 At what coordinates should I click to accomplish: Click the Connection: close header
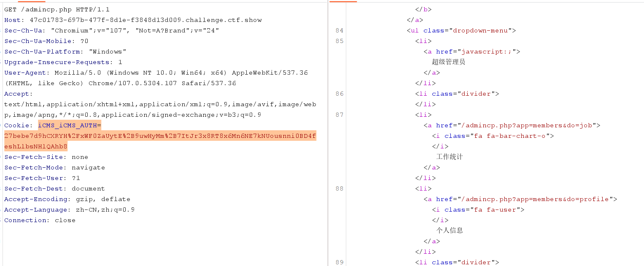click(40, 220)
